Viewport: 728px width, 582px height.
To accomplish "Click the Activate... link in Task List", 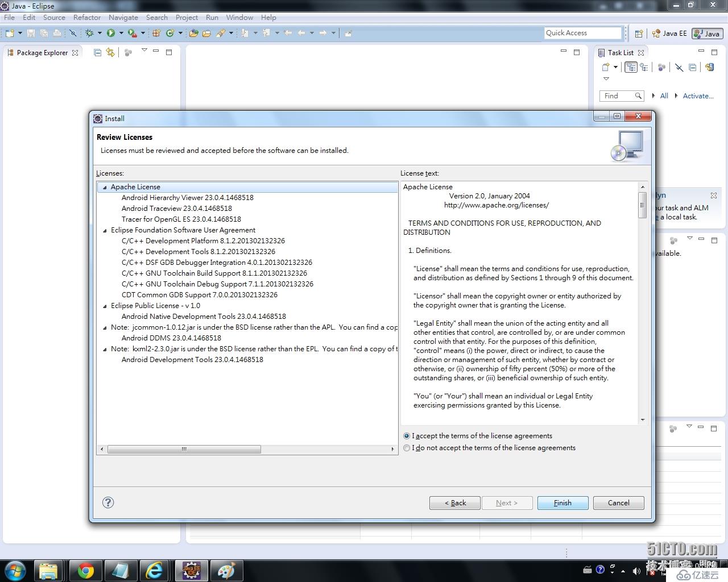I will coord(698,96).
